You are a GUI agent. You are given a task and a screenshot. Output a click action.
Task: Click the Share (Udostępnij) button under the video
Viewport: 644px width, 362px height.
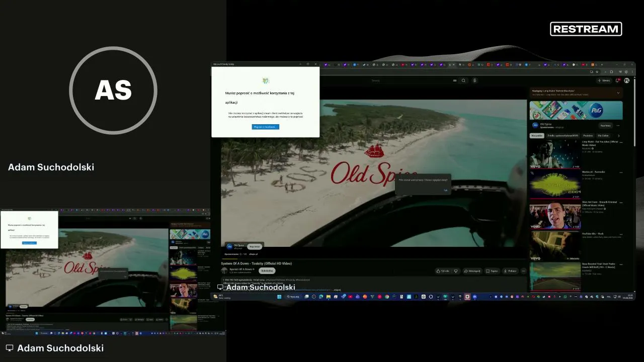472,271
